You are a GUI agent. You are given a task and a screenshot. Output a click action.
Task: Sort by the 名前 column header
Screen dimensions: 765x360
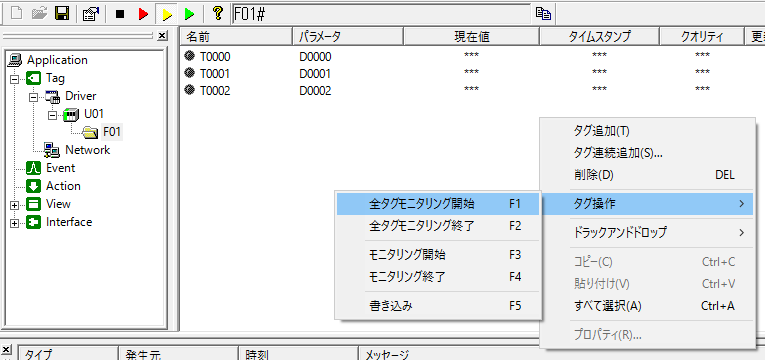[237, 37]
